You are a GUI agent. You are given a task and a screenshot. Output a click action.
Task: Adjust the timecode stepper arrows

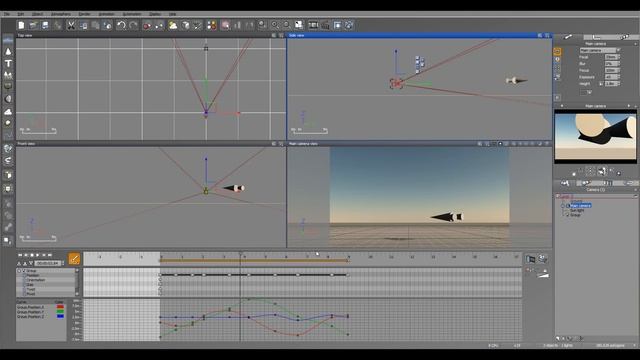coord(62,263)
